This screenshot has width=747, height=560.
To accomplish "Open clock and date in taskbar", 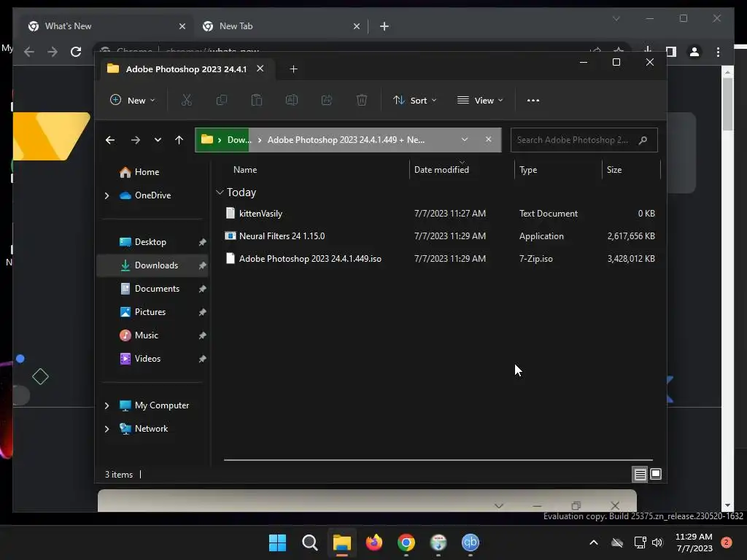I will click(694, 542).
